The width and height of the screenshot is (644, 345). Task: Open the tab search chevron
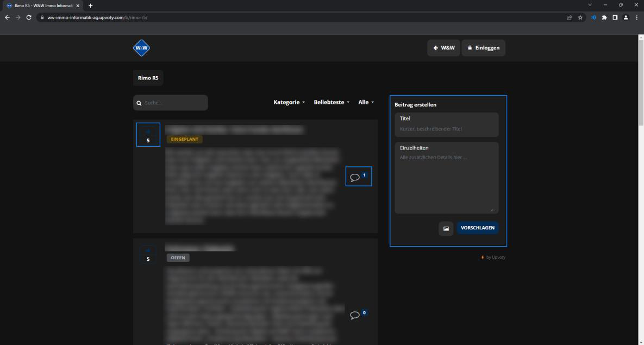pos(590,5)
